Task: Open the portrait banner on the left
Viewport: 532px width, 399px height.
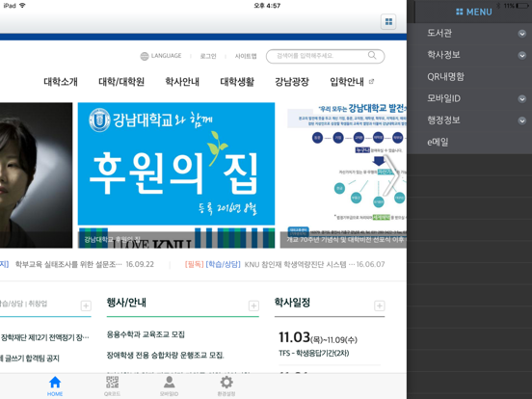Action: point(36,175)
